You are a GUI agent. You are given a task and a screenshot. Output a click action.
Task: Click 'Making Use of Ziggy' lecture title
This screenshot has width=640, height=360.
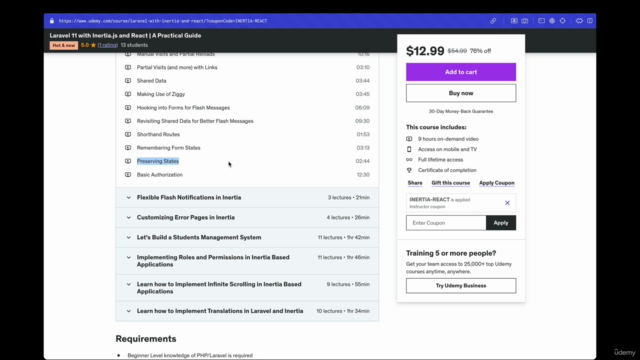point(161,94)
